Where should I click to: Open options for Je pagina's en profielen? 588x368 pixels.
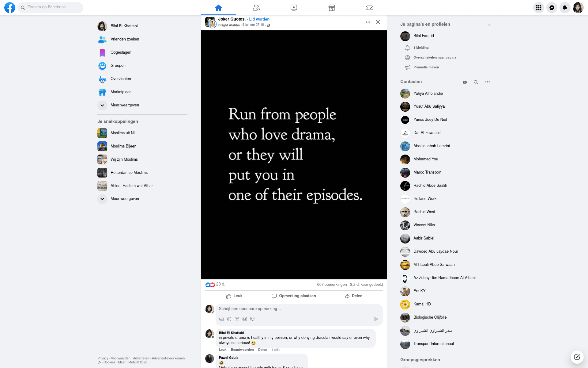(488, 25)
